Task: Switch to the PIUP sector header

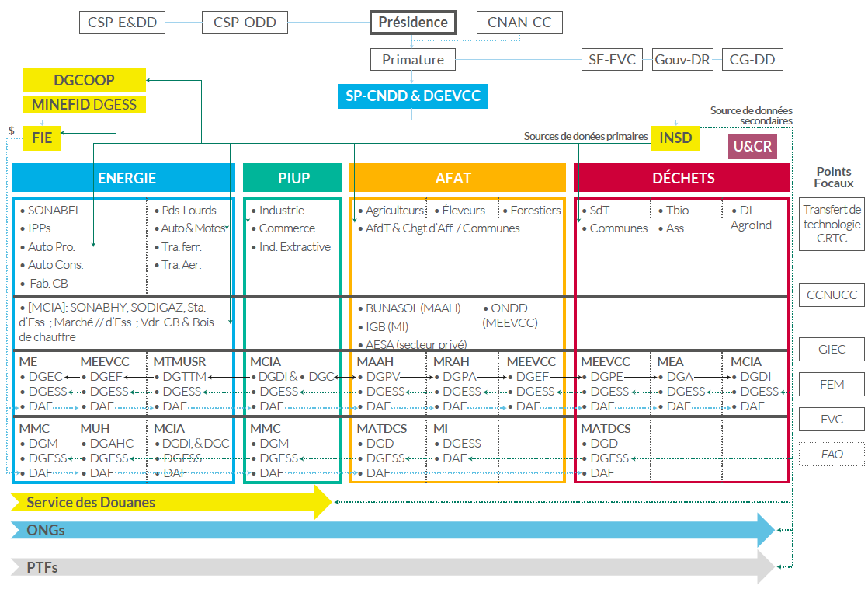Action: (293, 178)
